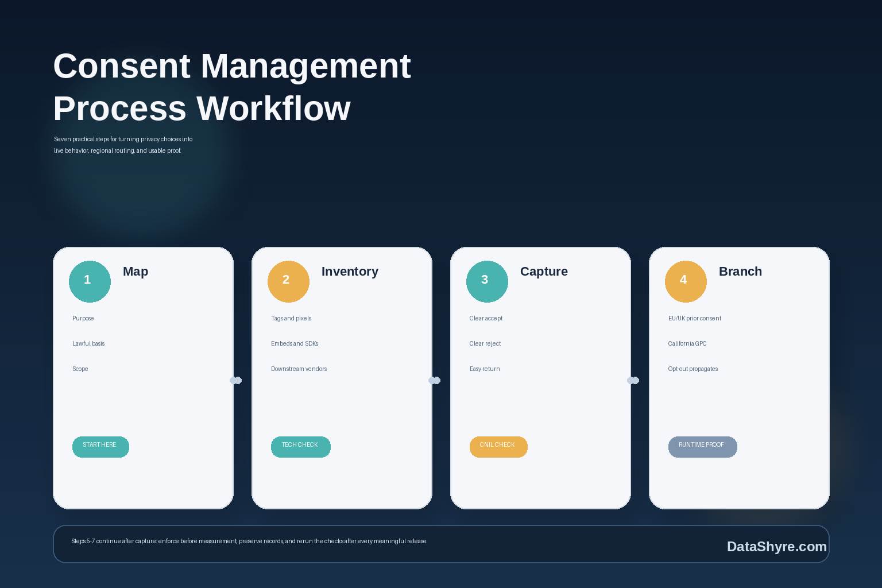Screen dimensions: 882x588
Task: Click the teal step 3 circle
Action: [487, 281]
